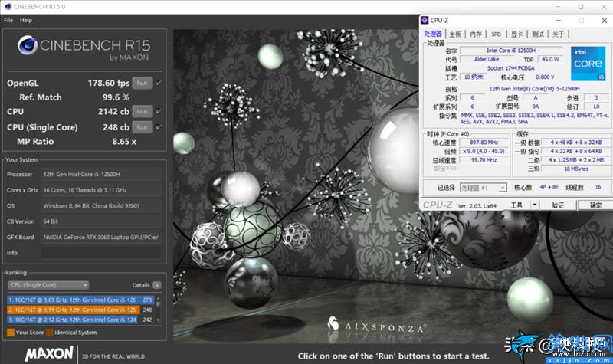Image resolution: width=613 pixels, height=364 pixels.
Task: Click the 2142 cb CPU score
Action: [x=113, y=111]
